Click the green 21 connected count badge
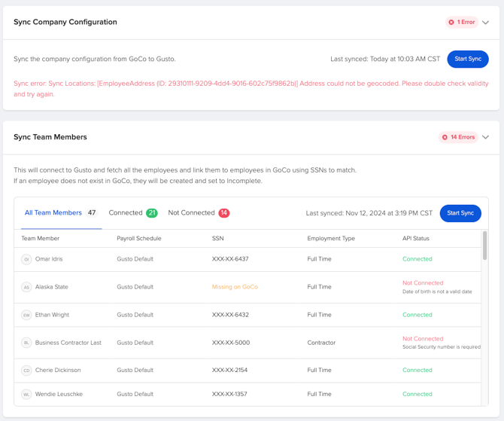Image resolution: width=504 pixels, height=421 pixels. (x=152, y=212)
